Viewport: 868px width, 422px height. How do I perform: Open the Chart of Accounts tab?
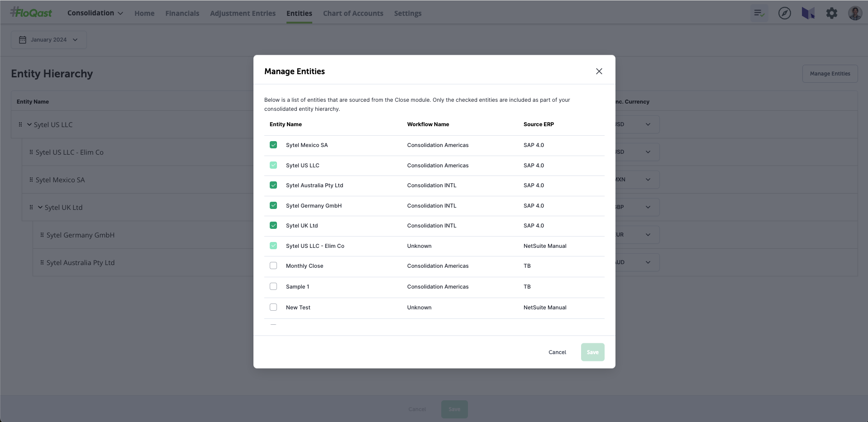[353, 14]
